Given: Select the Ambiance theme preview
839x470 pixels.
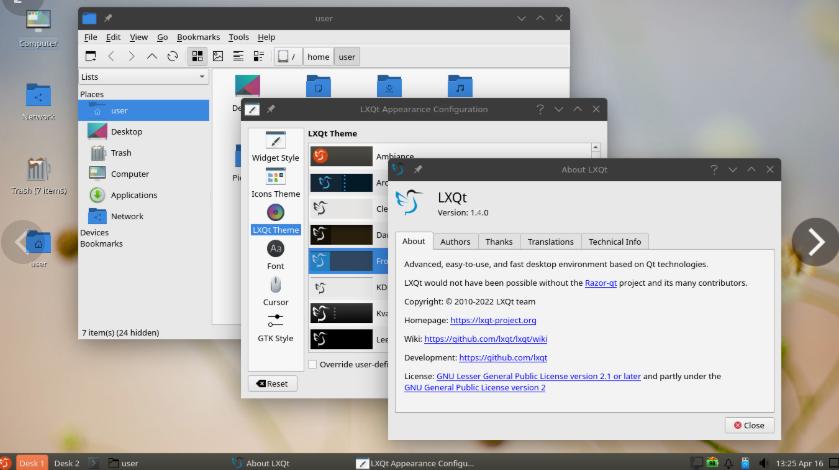Looking at the screenshot, I should pos(341,156).
